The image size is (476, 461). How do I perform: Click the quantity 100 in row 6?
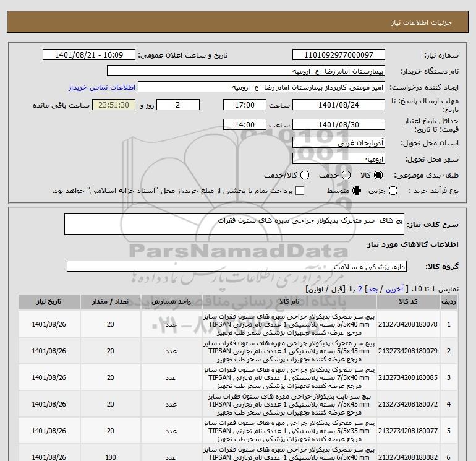tap(110, 457)
